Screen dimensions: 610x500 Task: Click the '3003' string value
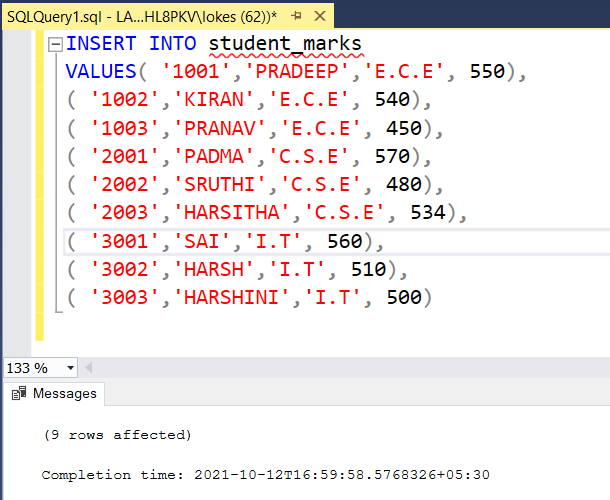[x=124, y=297]
